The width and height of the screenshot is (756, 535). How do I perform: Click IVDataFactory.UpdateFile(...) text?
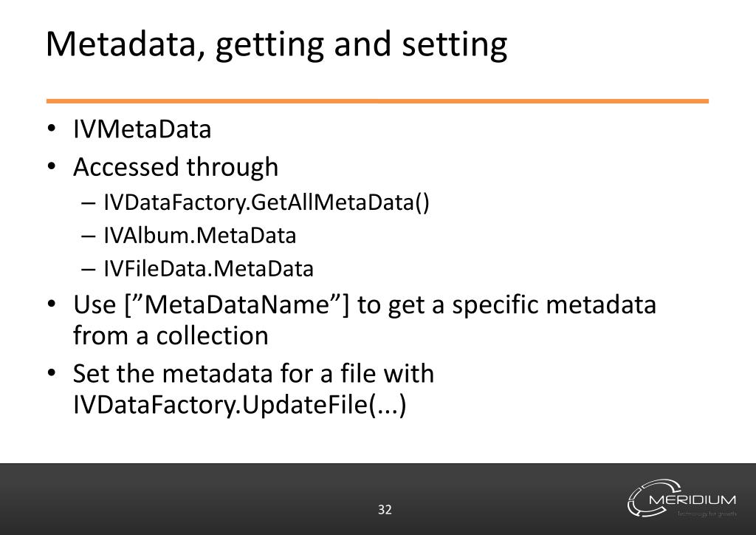coord(240,405)
